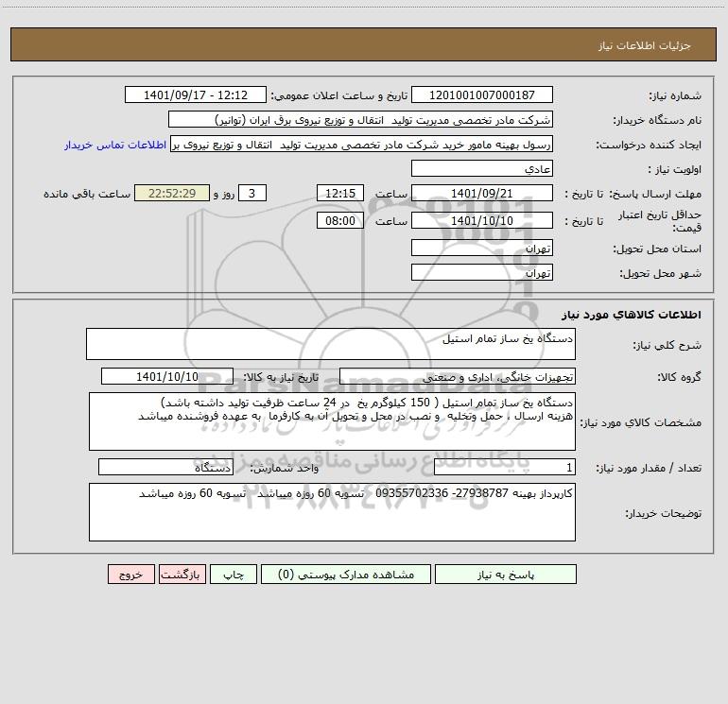Image resolution: width=728 pixels, height=704 pixels.
Task: Click the delivery city field 'تهران'
Action: click(x=482, y=272)
